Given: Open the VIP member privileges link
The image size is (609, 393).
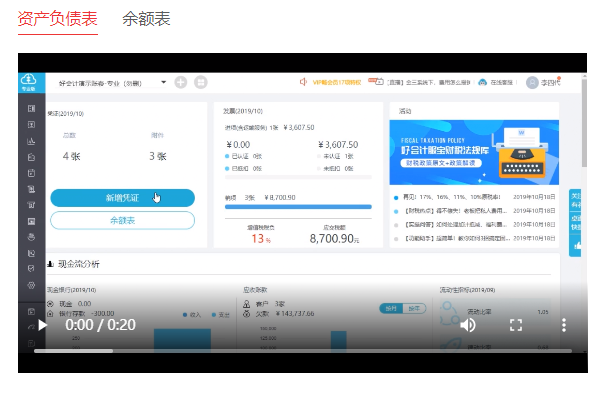Looking at the screenshot, I should (337, 82).
